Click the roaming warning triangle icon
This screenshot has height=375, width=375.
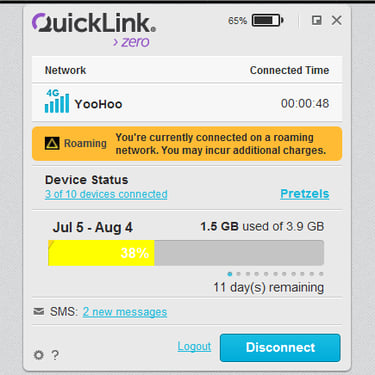(52, 144)
